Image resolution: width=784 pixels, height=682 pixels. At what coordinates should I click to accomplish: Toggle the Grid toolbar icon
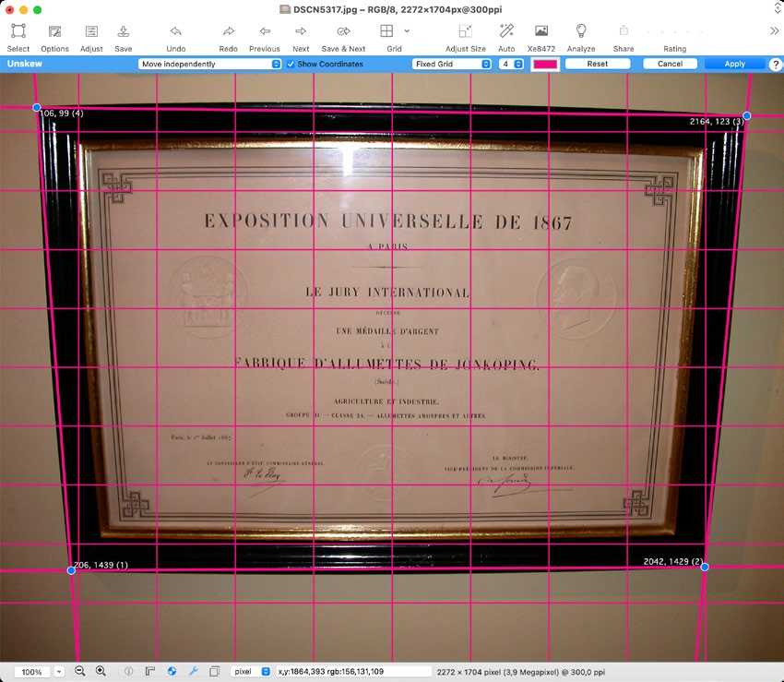pyautogui.click(x=386, y=31)
